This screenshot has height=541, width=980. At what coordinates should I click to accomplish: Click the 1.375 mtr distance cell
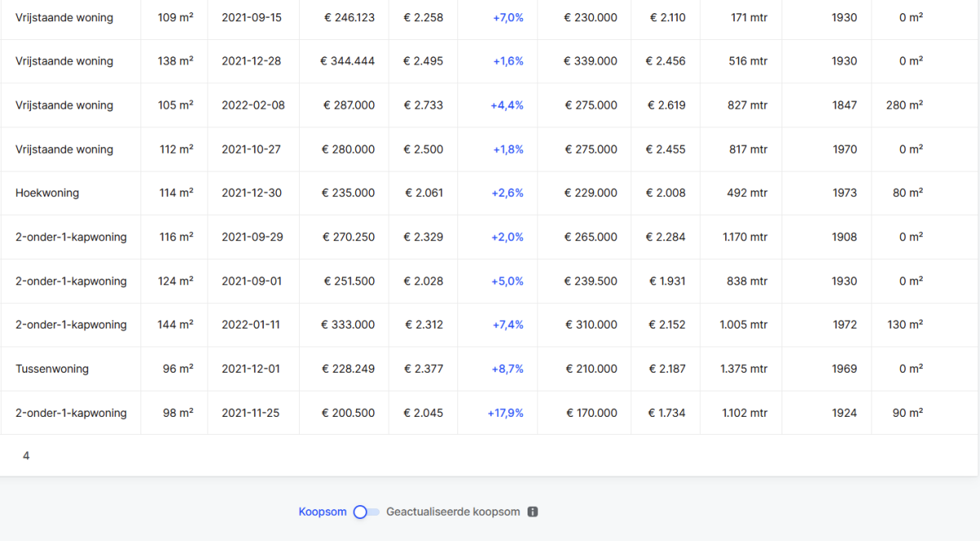click(x=743, y=369)
